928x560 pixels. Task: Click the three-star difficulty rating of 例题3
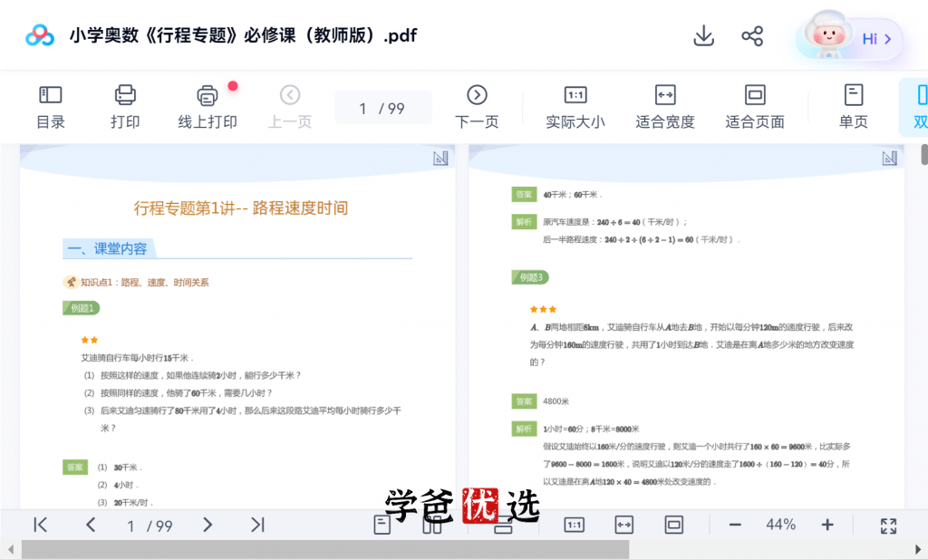pyautogui.click(x=544, y=309)
